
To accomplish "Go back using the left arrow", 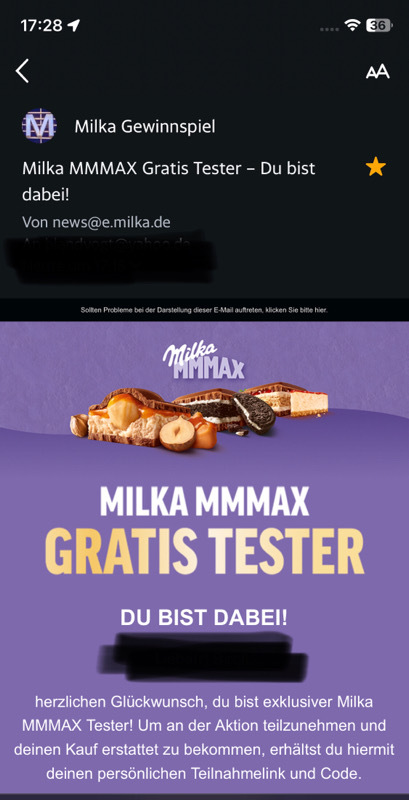I will tap(22, 71).
